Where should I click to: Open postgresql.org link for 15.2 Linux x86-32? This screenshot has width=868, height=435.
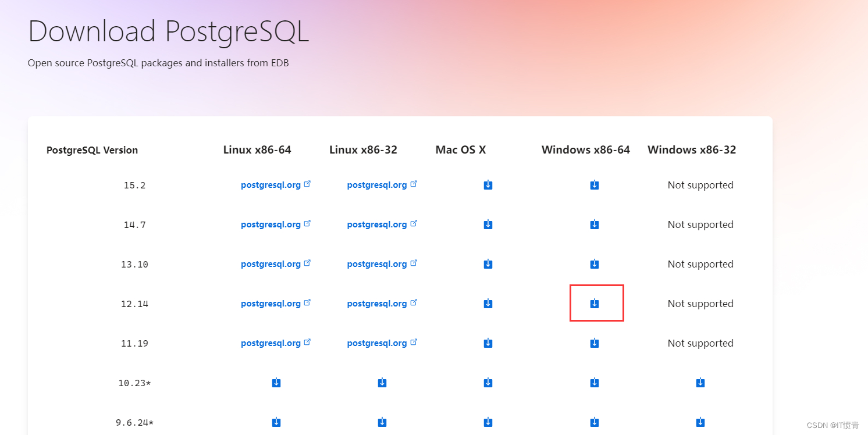[x=382, y=185]
